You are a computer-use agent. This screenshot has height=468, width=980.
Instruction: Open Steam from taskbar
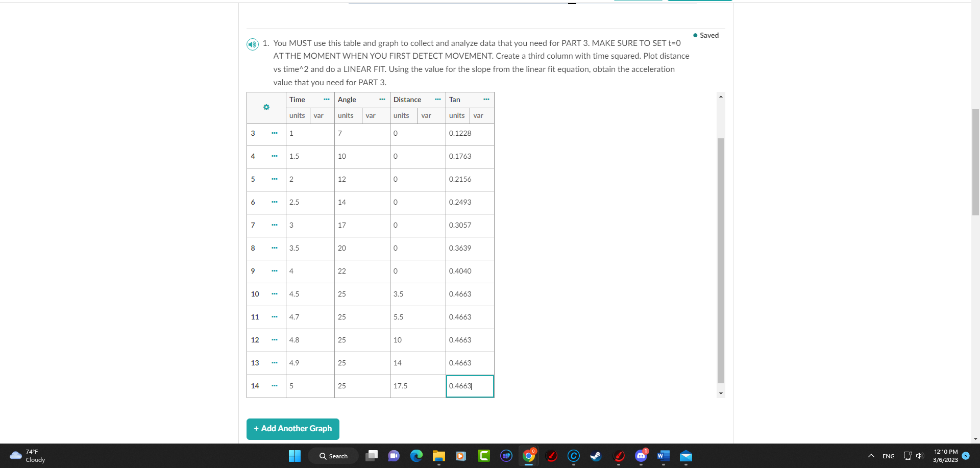[x=596, y=456]
